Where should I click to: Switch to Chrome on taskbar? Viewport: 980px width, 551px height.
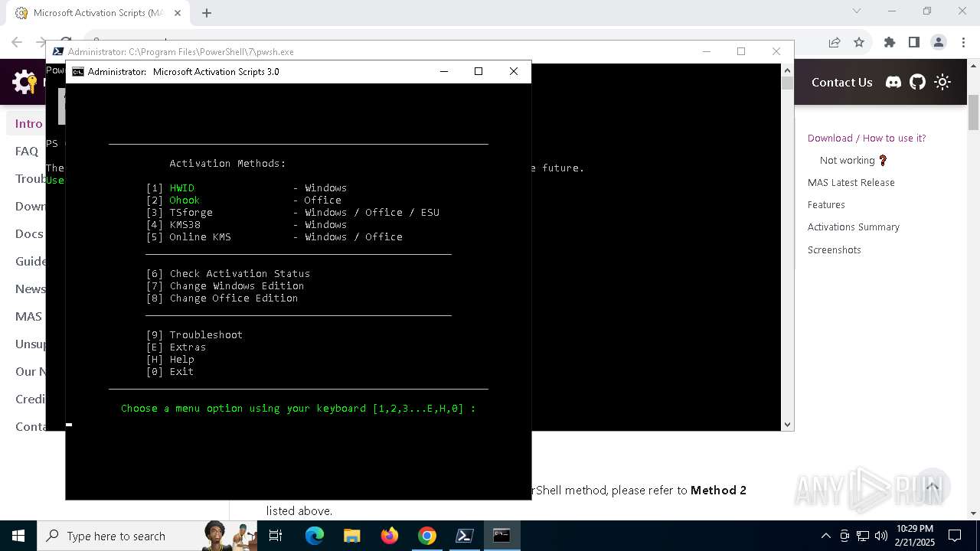(x=427, y=536)
